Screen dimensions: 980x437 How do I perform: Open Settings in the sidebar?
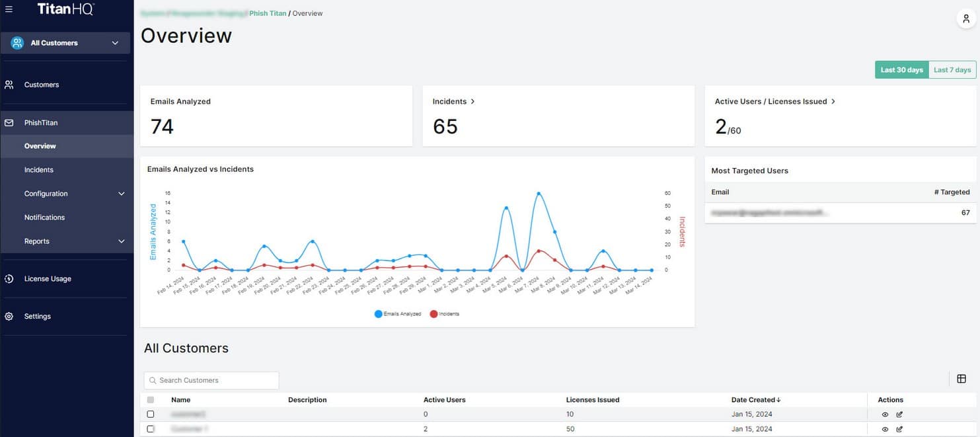tap(38, 317)
